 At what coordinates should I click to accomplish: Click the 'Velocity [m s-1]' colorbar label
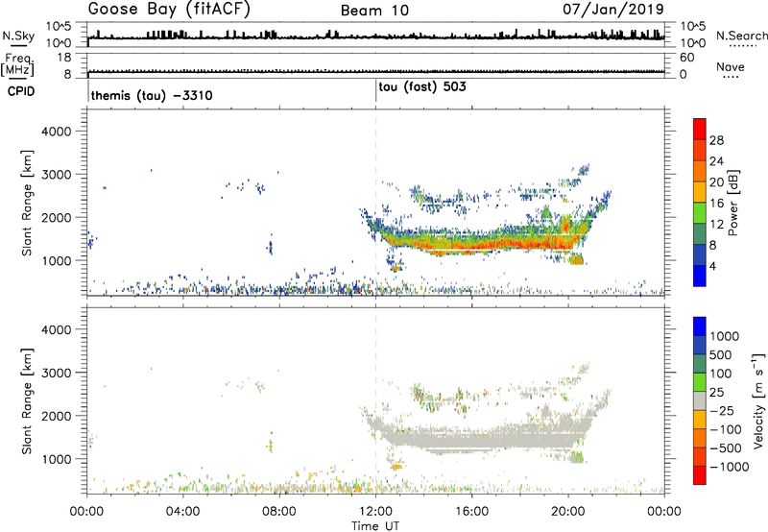(x=758, y=400)
